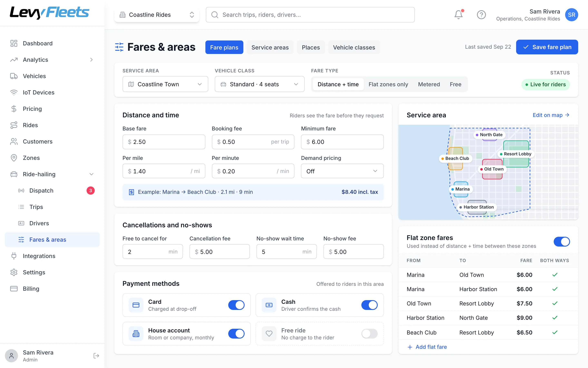Go to IoT Devices
588x368 pixels.
point(52,92)
